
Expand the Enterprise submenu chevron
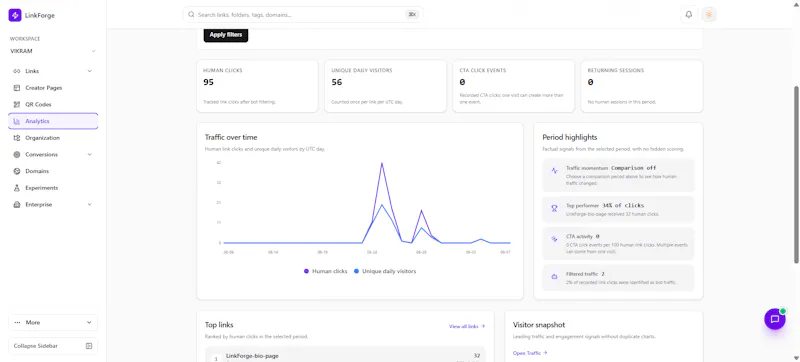pos(90,204)
